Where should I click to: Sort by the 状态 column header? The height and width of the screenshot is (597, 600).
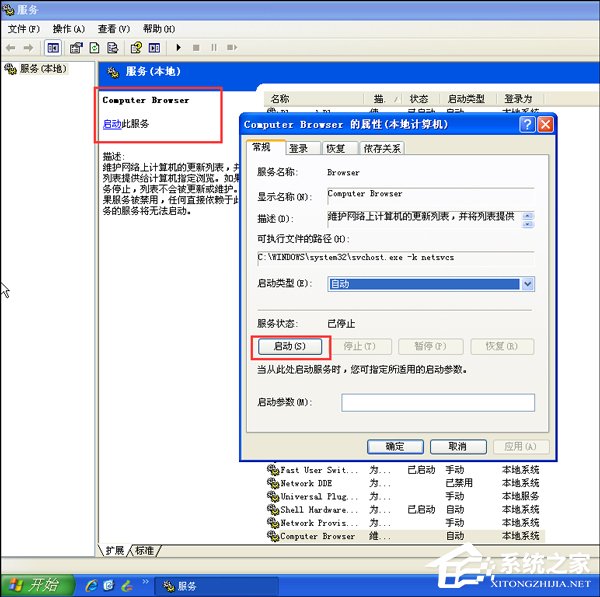pyautogui.click(x=419, y=99)
